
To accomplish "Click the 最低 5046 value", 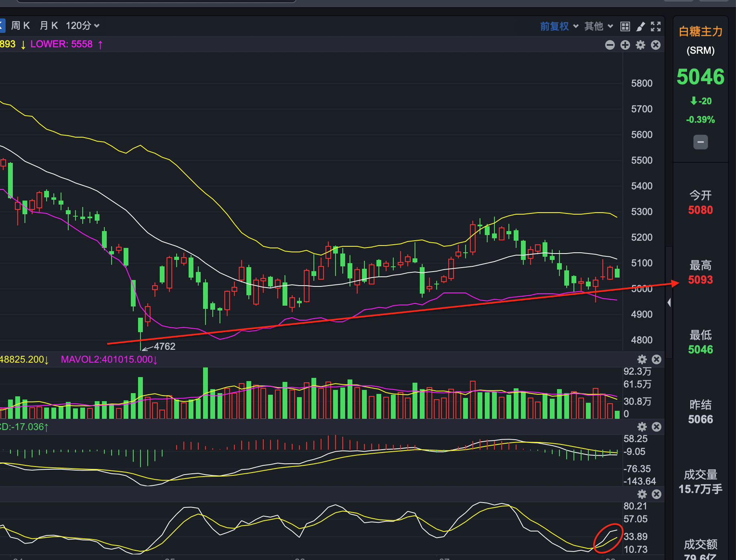I will [x=701, y=349].
